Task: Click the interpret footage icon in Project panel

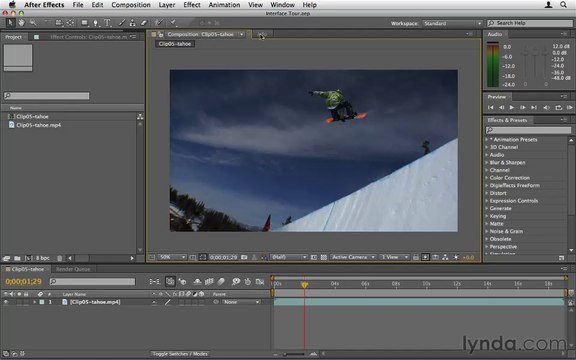Action: tap(6, 258)
